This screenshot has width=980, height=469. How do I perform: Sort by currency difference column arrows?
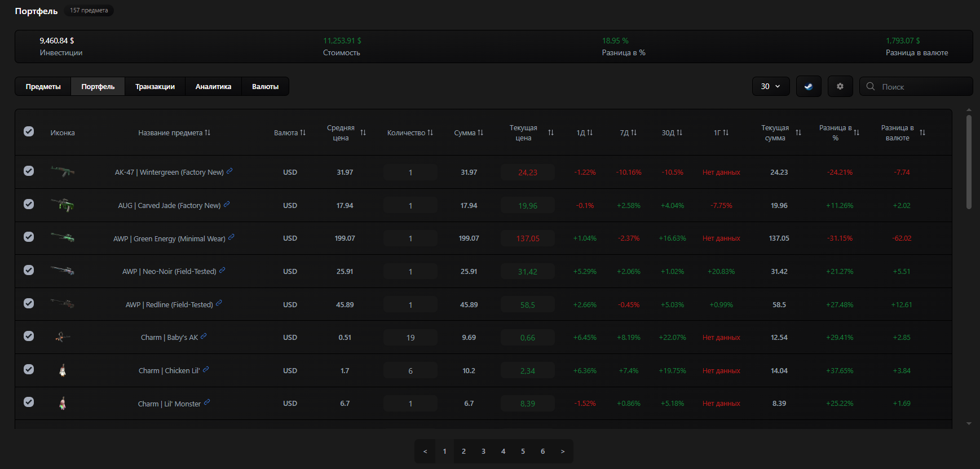point(922,132)
